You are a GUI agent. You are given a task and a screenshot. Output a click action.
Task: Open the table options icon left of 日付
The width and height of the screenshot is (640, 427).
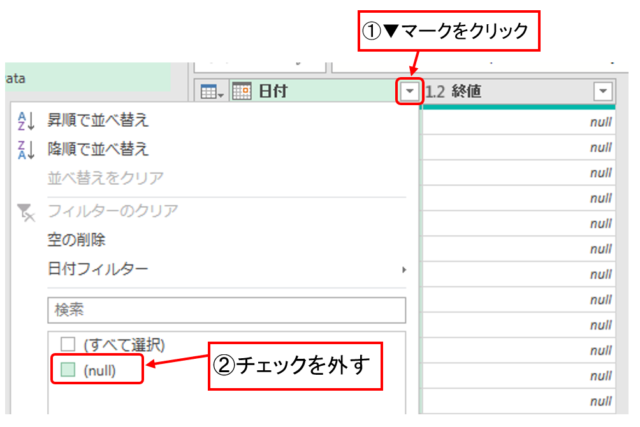(x=211, y=91)
